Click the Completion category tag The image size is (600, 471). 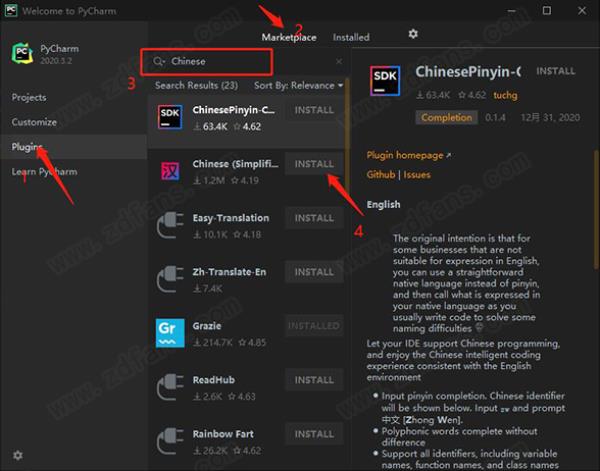(x=447, y=117)
